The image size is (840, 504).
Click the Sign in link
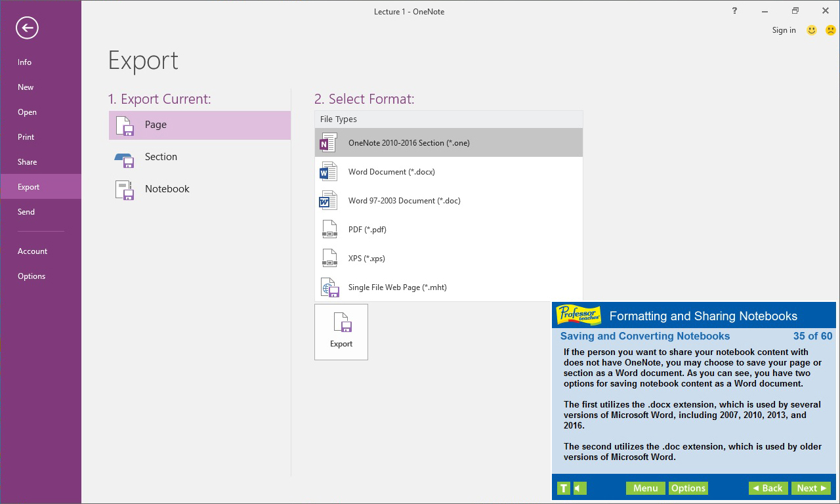[x=784, y=30]
